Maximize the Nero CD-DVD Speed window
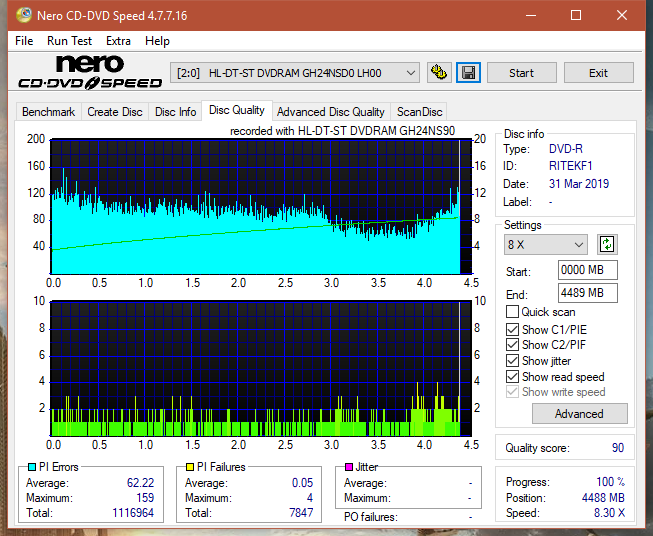The image size is (653, 536). [x=576, y=15]
